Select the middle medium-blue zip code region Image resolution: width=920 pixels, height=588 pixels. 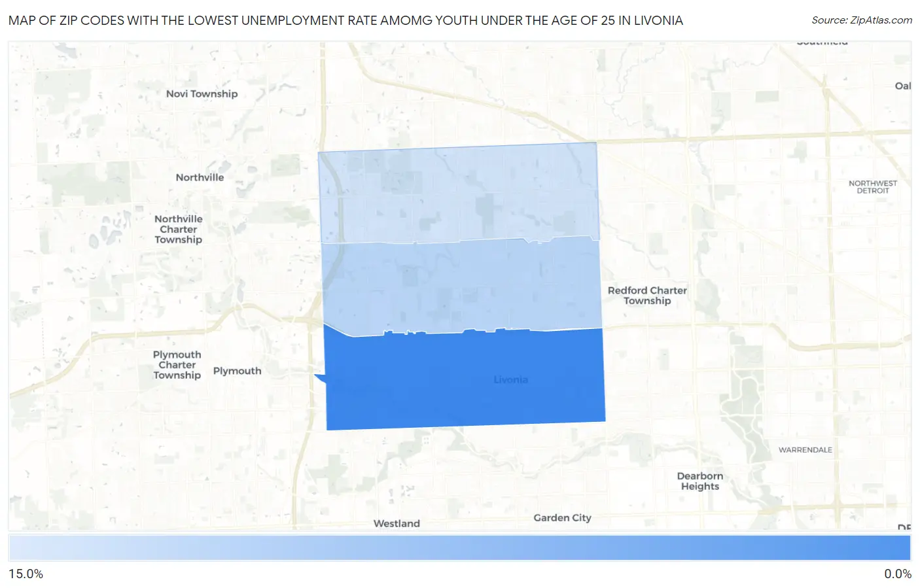pos(461,286)
